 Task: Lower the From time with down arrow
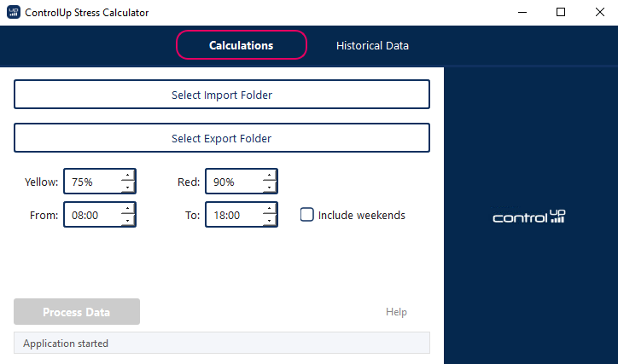(127, 221)
